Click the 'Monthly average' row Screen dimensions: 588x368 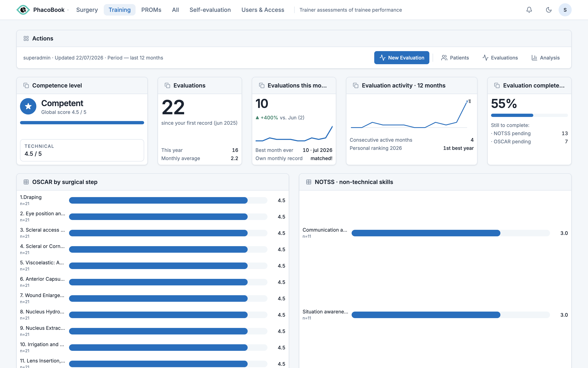(x=200, y=158)
